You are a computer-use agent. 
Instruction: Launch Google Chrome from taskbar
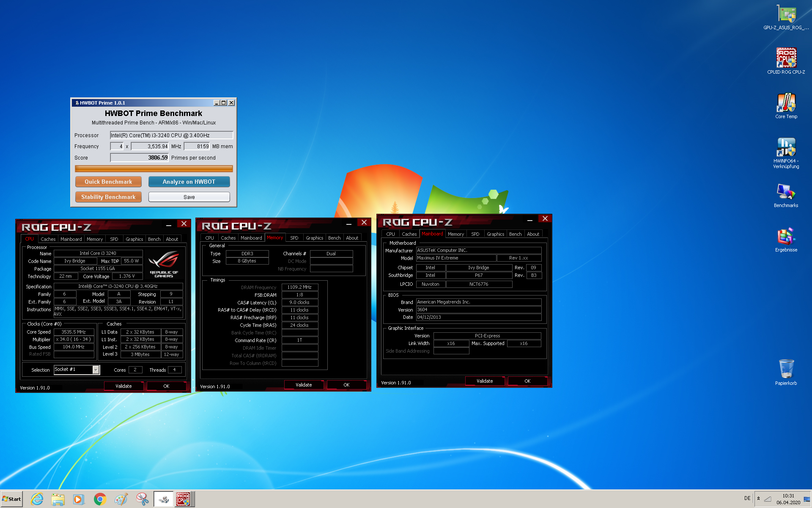click(x=100, y=499)
